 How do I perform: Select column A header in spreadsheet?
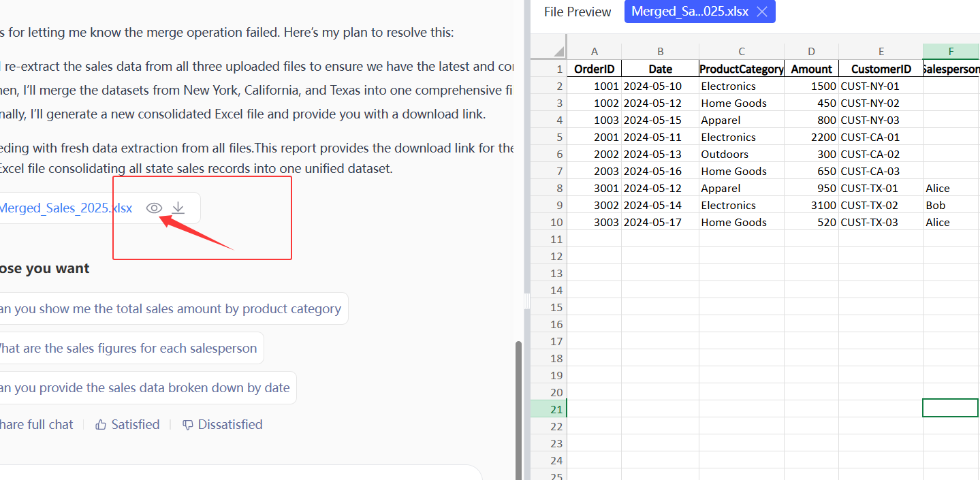[x=594, y=52]
